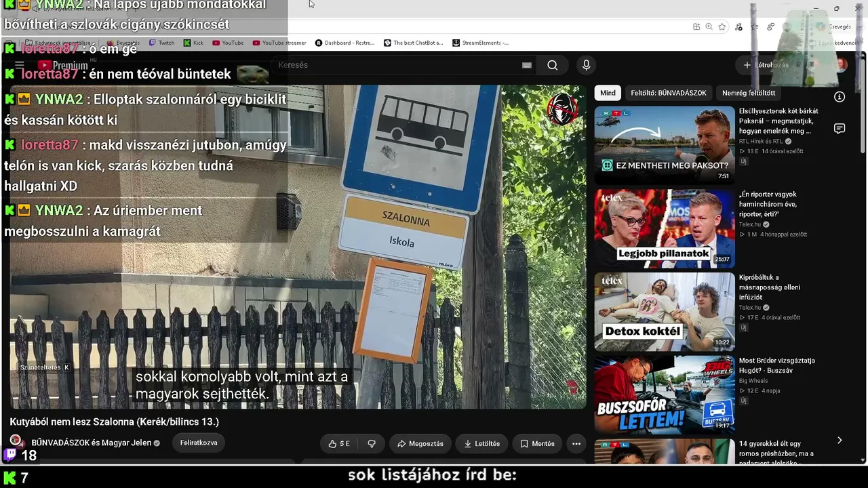868x488 pixels.
Task: Share the video via Megosztás
Action: point(420,444)
